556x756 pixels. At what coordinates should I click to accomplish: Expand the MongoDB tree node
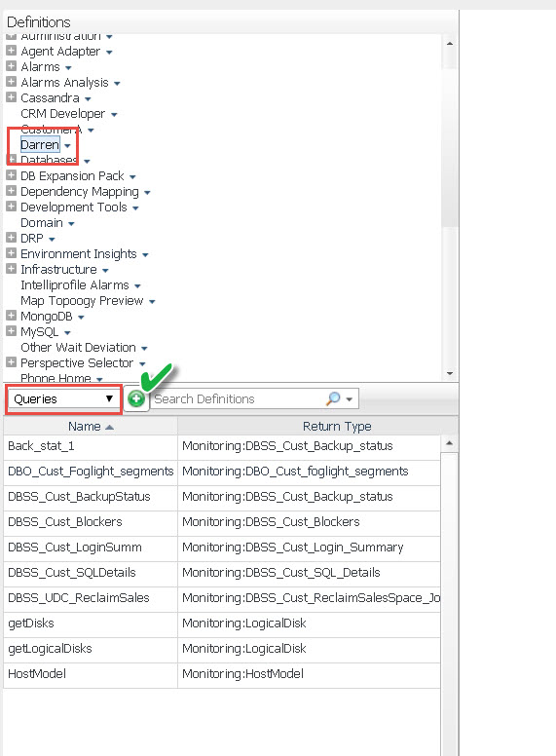[x=12, y=316]
